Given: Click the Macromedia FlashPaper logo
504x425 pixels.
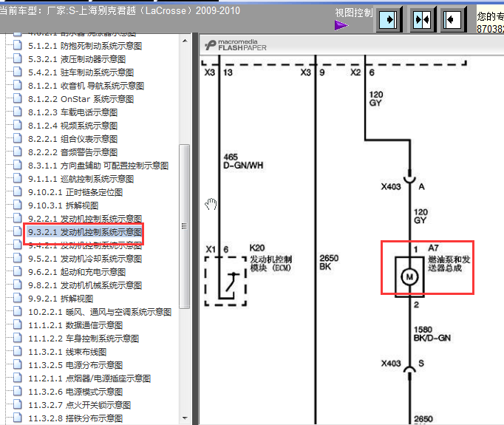Looking at the screenshot, I should tap(236, 45).
